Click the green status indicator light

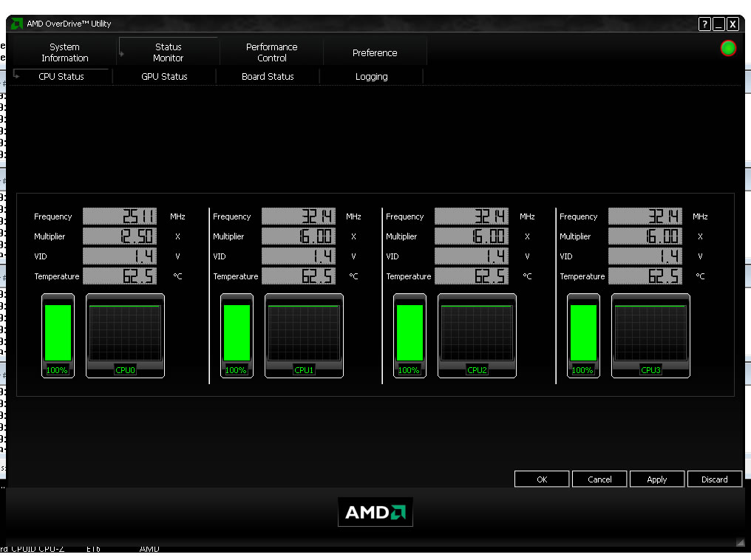pyautogui.click(x=728, y=48)
